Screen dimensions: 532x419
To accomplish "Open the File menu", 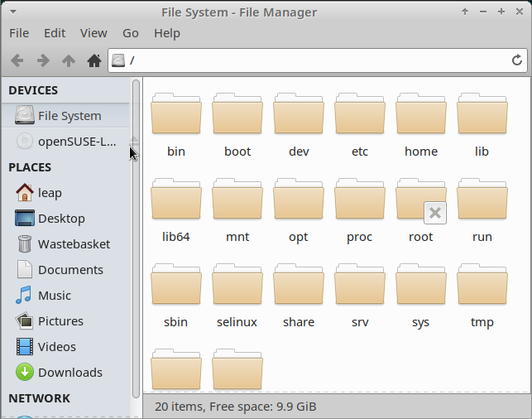I will (19, 33).
